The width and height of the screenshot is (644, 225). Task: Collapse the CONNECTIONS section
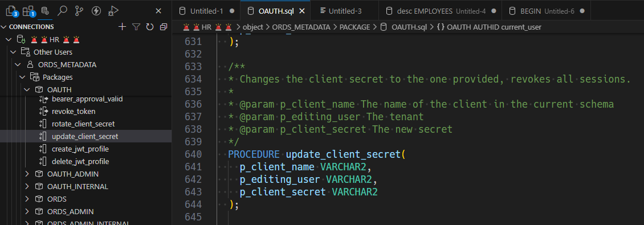click(4, 27)
